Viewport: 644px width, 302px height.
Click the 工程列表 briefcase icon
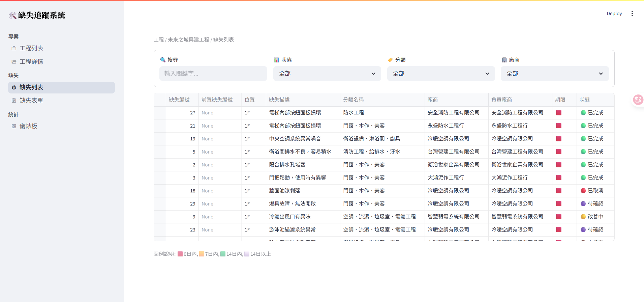[x=14, y=48]
